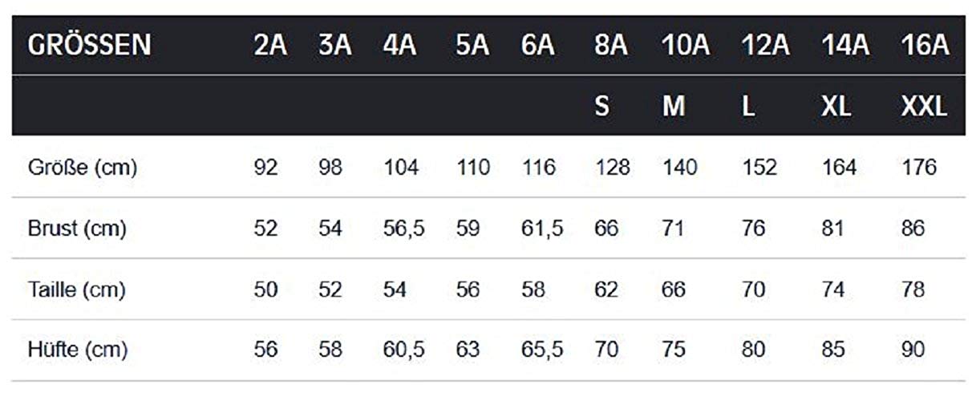Click the GRÖSSEN header label

point(89,45)
